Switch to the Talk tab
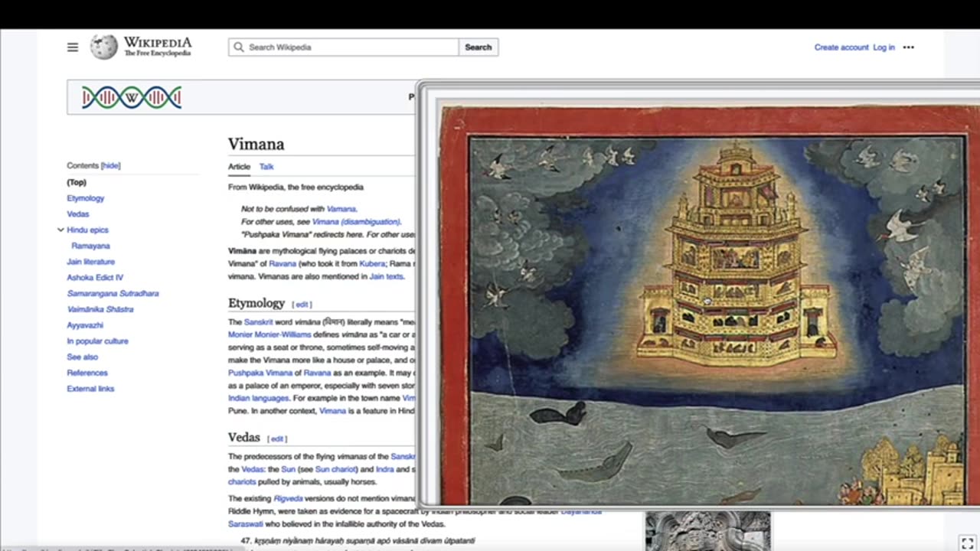 (x=266, y=166)
